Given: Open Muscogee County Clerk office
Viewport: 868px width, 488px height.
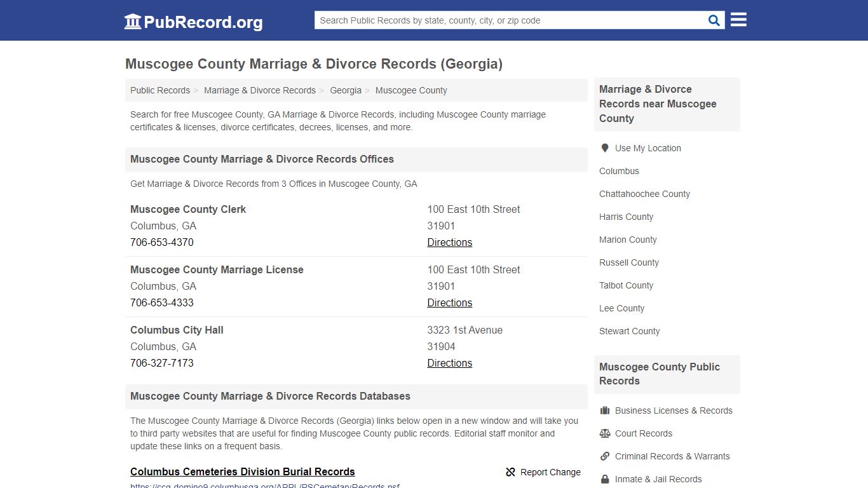Looking at the screenshot, I should click(188, 209).
